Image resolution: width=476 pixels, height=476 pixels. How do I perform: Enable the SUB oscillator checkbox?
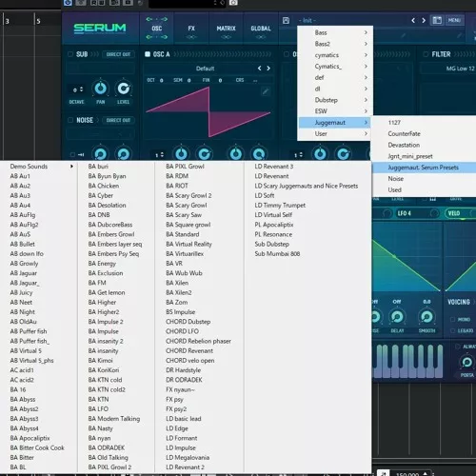click(x=70, y=54)
